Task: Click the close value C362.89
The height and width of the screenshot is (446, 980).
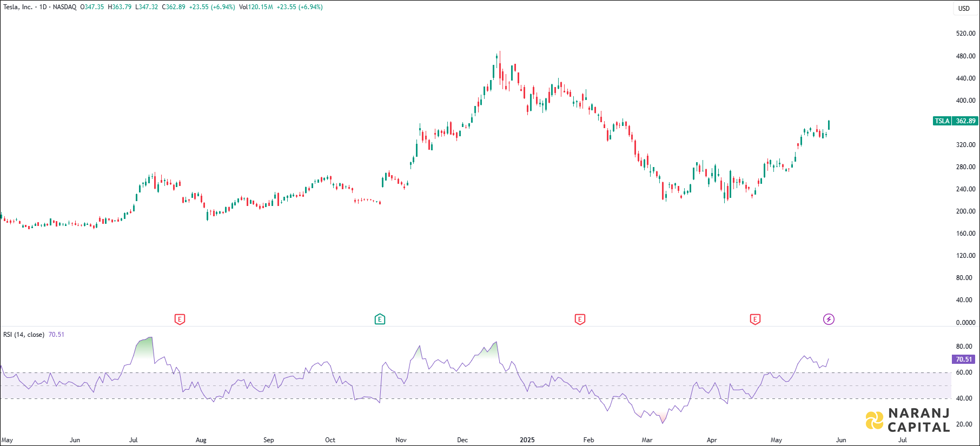Action: [174, 7]
